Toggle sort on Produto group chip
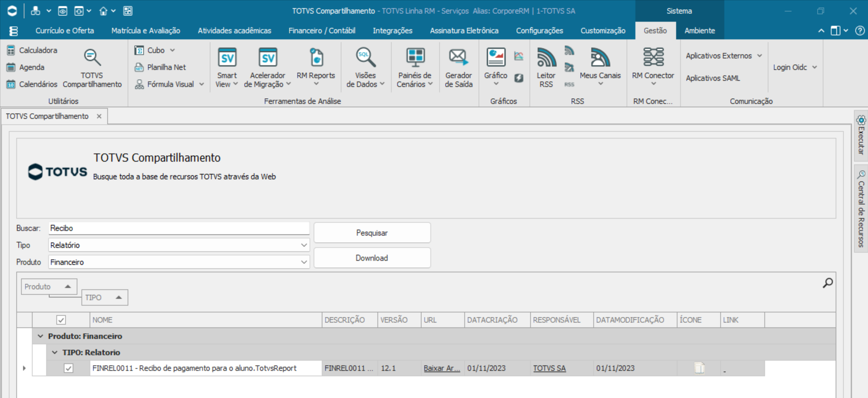The height and width of the screenshot is (398, 868). click(49, 287)
